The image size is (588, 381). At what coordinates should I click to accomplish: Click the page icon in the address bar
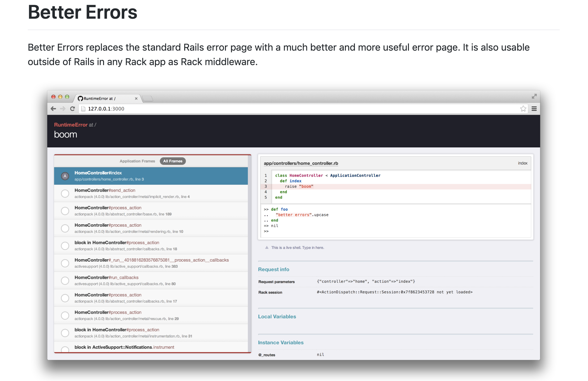point(83,109)
